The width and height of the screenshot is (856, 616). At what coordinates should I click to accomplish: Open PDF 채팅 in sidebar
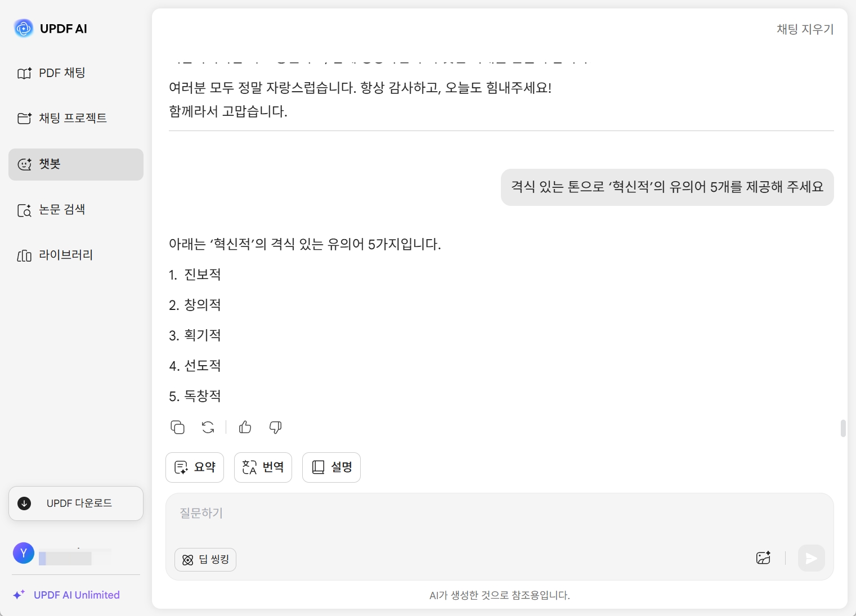tap(76, 73)
